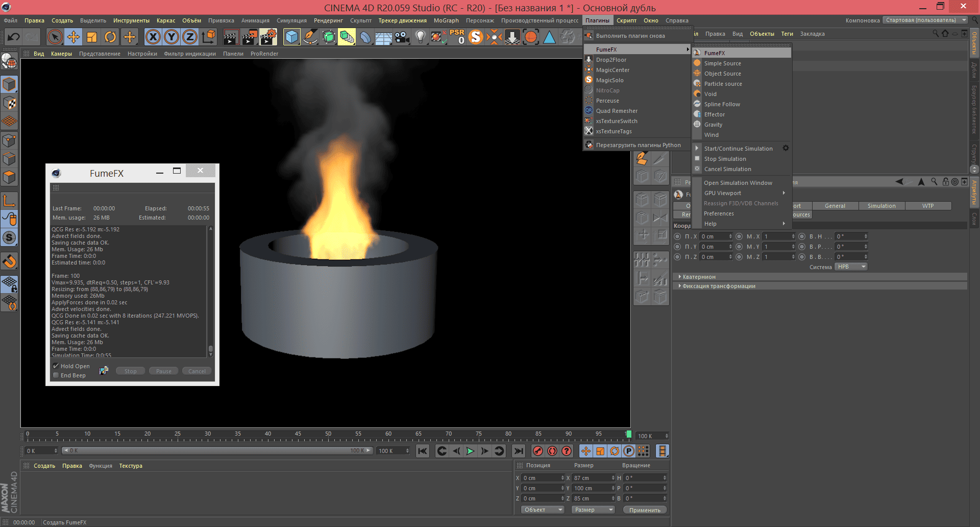Open the Система HPB dropdown

point(851,267)
